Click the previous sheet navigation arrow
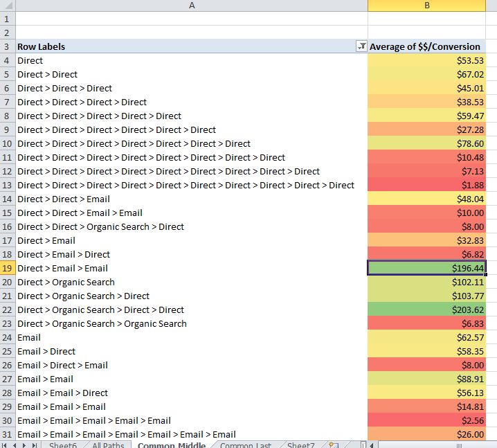The height and width of the screenshot is (448, 497). [x=16, y=445]
